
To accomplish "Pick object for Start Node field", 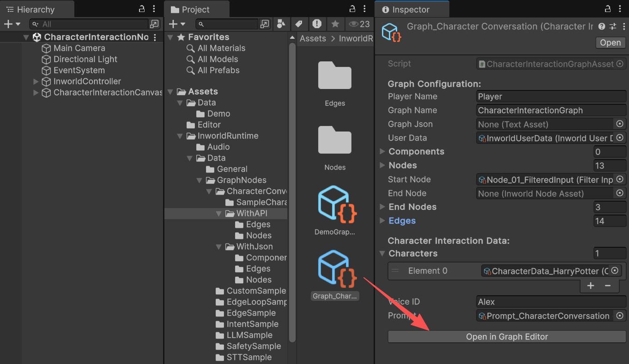I will click(620, 179).
